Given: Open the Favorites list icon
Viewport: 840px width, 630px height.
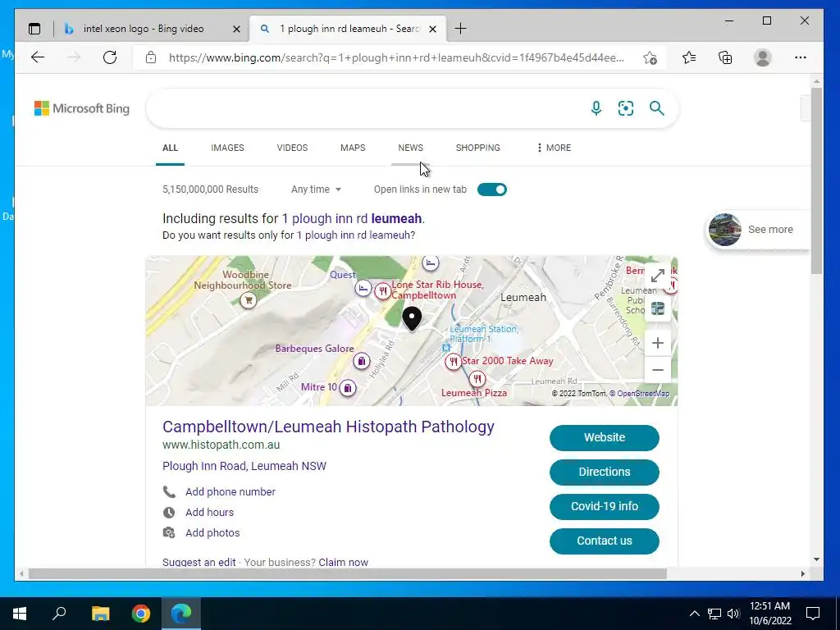Looking at the screenshot, I should (689, 57).
